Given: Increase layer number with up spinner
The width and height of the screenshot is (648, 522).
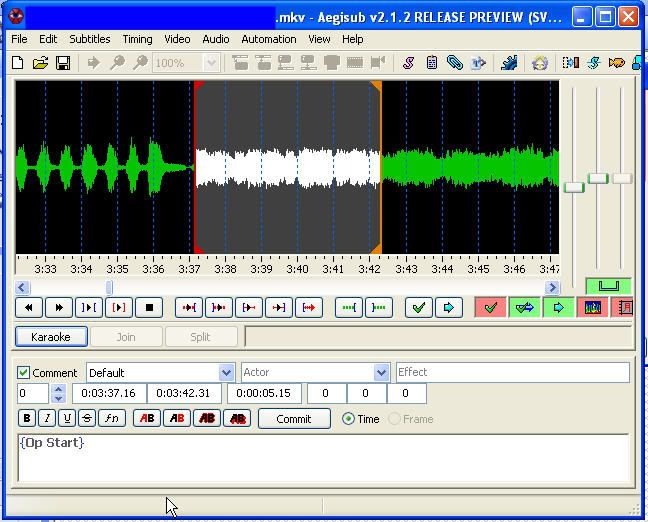Looking at the screenshot, I should coord(58,389).
